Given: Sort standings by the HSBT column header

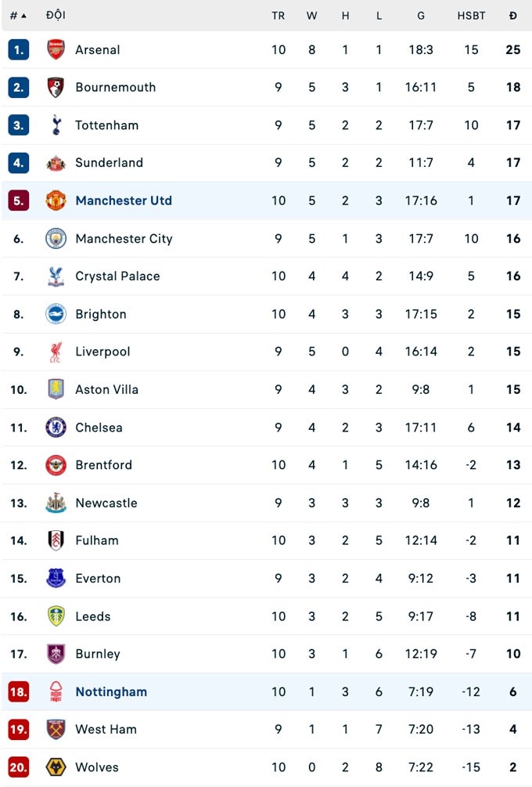Looking at the screenshot, I should pyautogui.click(x=471, y=16).
